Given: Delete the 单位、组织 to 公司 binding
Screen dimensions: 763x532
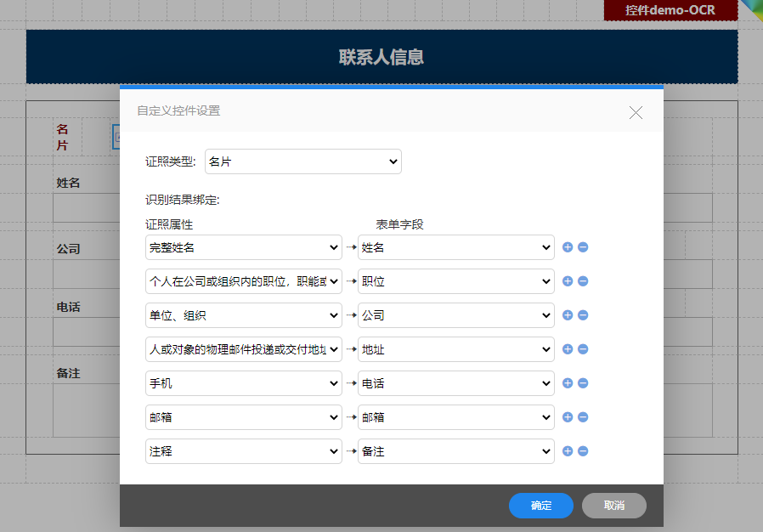Looking at the screenshot, I should coord(583,315).
